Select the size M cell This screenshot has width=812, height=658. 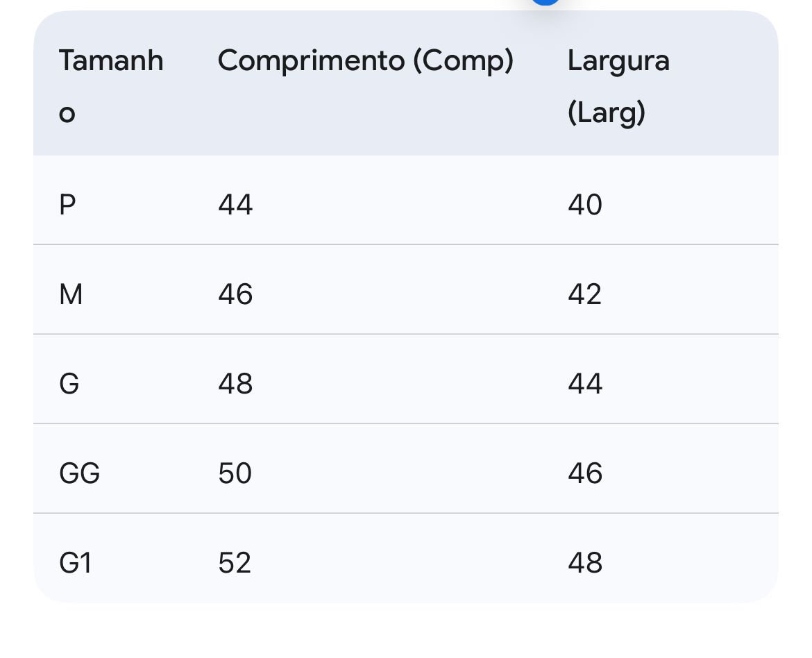(71, 294)
